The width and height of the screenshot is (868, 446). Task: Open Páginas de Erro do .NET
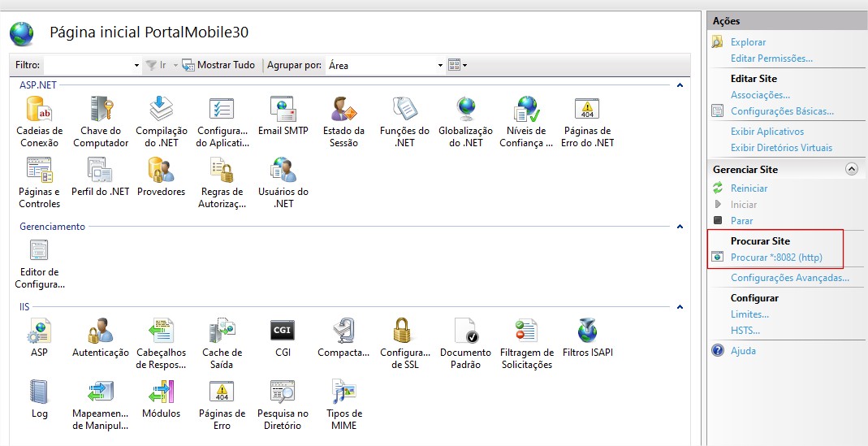[587, 122]
